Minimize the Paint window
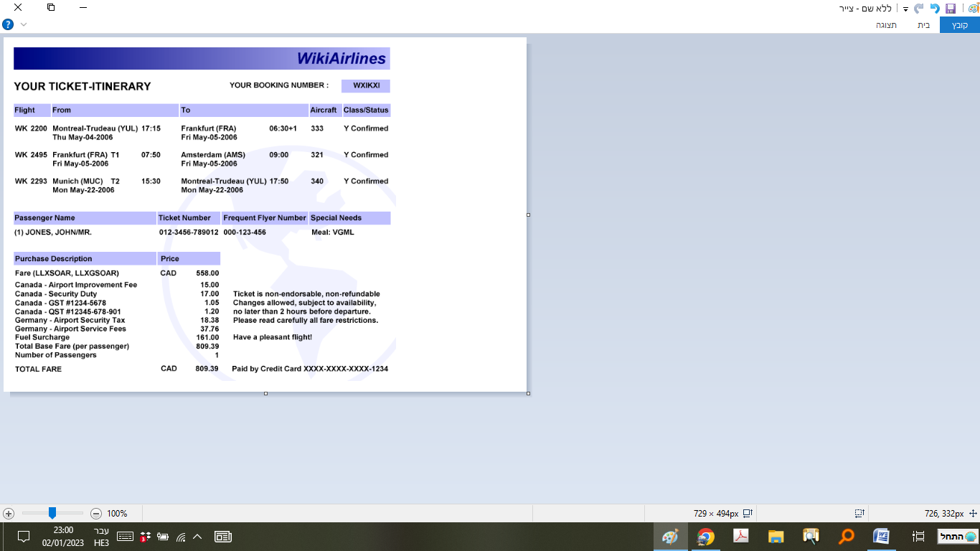This screenshot has height=551, width=980. [84, 8]
